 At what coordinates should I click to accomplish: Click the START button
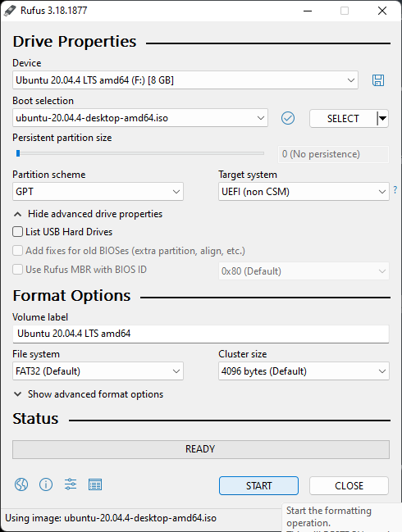pyautogui.click(x=258, y=485)
